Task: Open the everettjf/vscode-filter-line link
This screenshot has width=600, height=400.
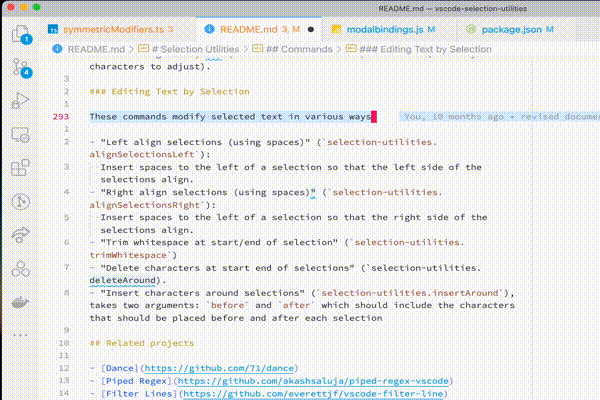Action: coord(313,393)
